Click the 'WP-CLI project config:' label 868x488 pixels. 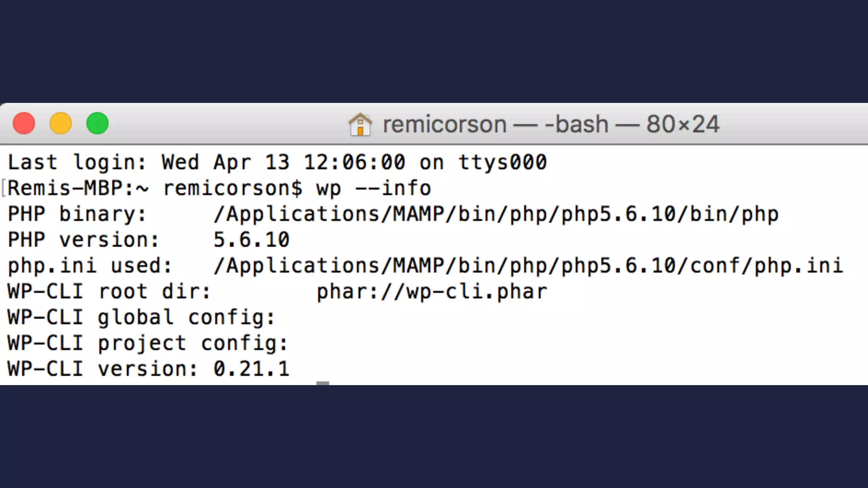pos(148,344)
